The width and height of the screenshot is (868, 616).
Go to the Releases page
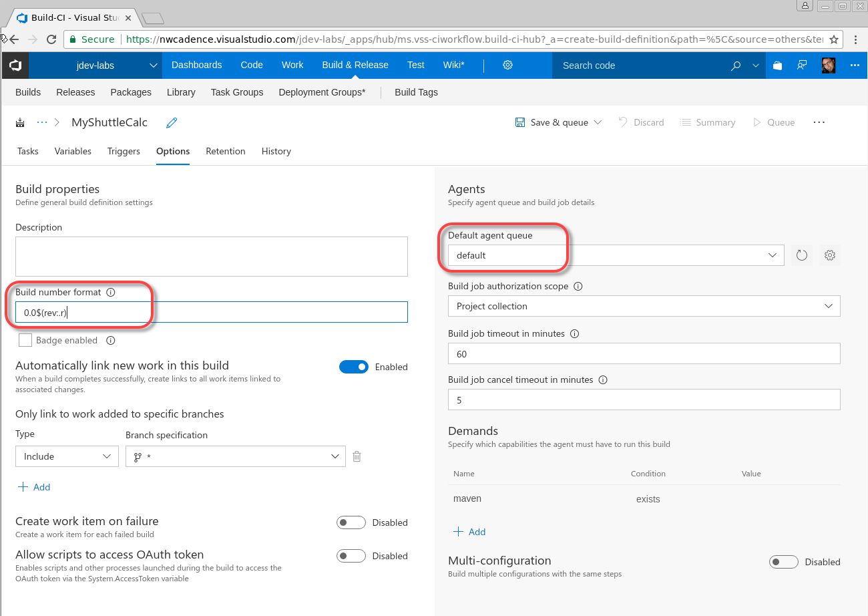tap(75, 92)
